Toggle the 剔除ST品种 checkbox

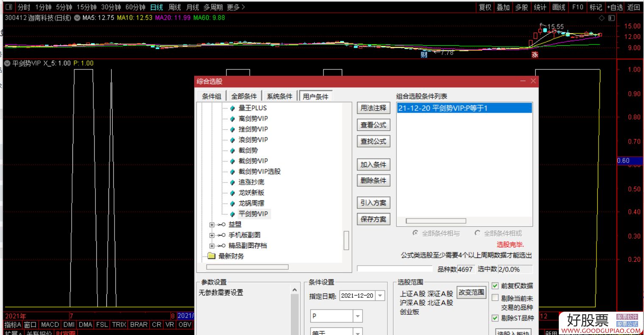pos(495,318)
